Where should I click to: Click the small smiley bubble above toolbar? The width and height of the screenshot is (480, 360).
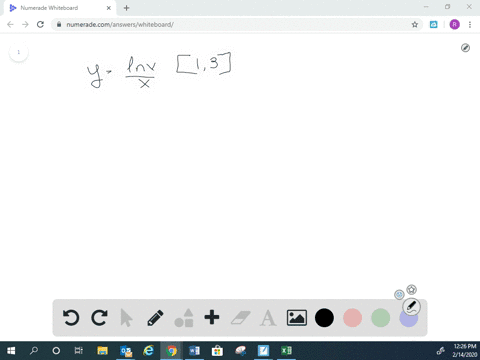point(399,294)
